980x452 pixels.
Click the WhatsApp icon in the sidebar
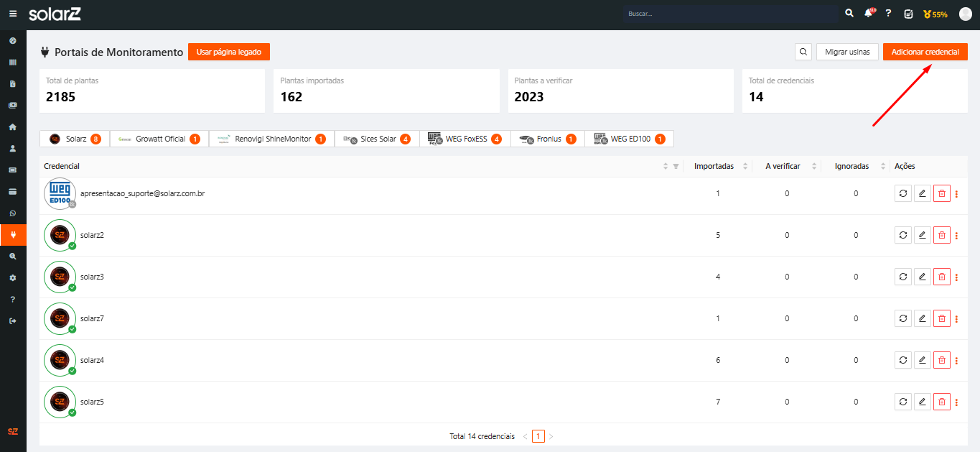[13, 213]
